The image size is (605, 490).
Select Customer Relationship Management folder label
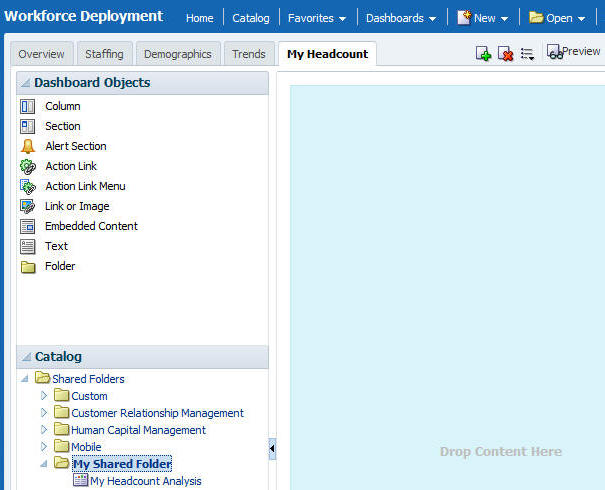(x=157, y=413)
